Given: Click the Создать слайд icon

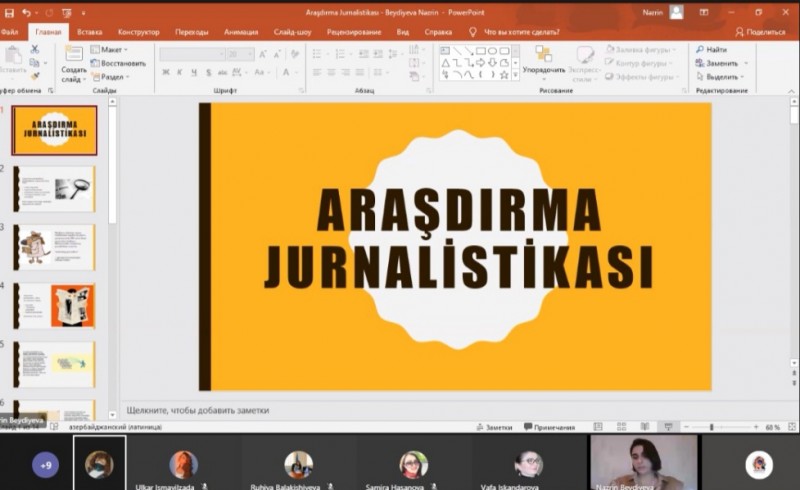Looking at the screenshot, I should 74,54.
